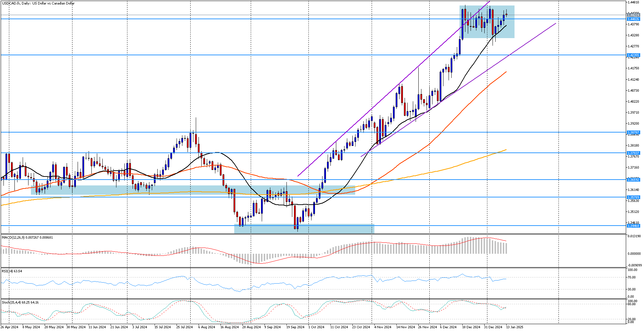
Task: Click the 1.38787 price level tag
Action: pyautogui.click(x=633, y=132)
